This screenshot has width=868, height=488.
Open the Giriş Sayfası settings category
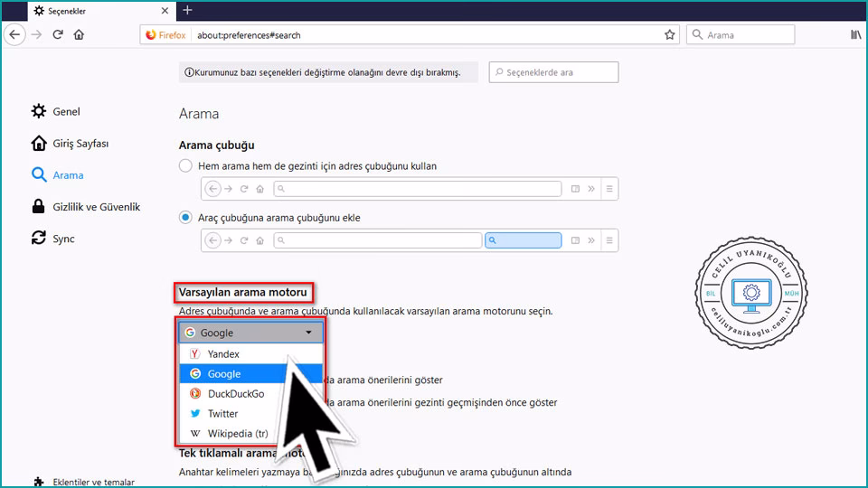click(70, 144)
